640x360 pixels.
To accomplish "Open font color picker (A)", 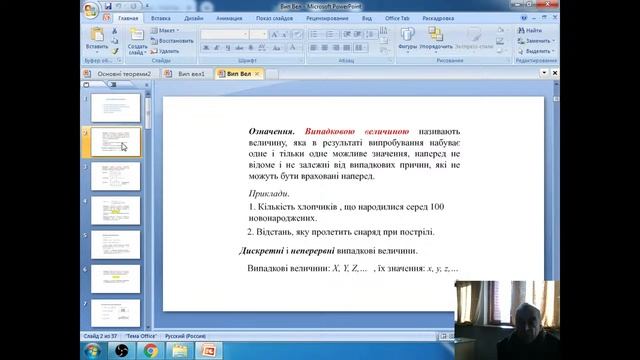I will point(293,48).
